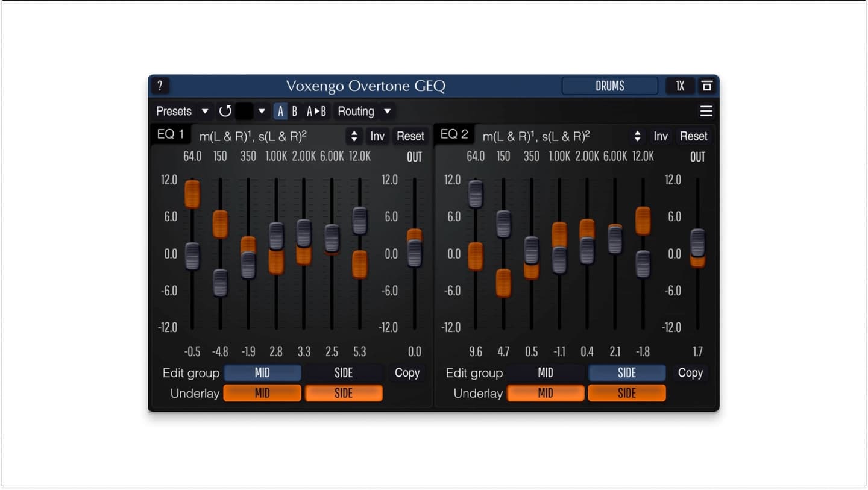Open the hamburger settings menu
Image resolution: width=868 pixels, height=490 pixels.
(x=706, y=111)
